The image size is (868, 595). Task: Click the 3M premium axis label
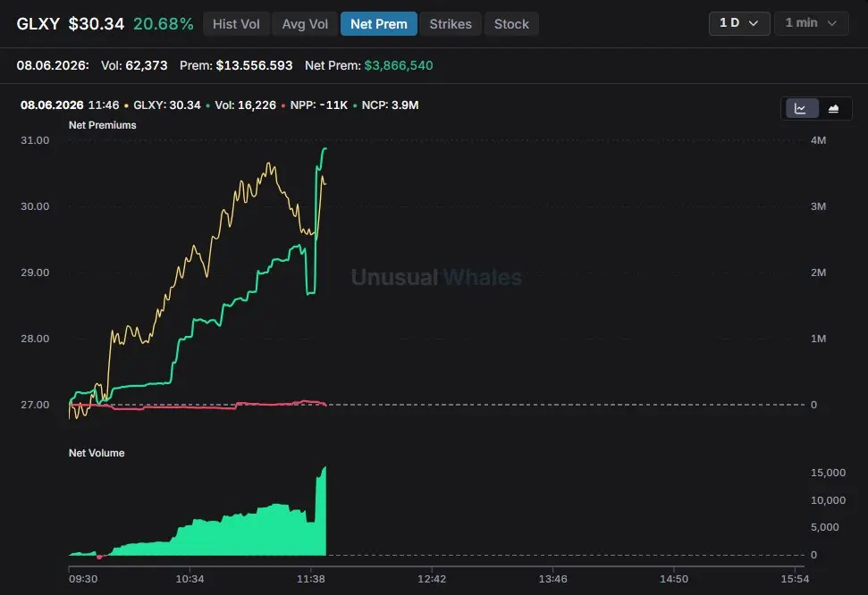click(x=818, y=206)
